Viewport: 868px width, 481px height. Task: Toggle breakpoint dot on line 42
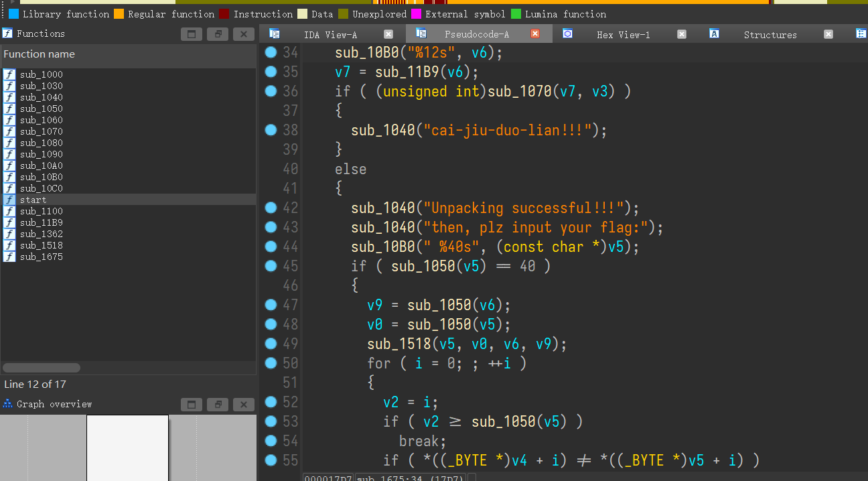tap(271, 208)
